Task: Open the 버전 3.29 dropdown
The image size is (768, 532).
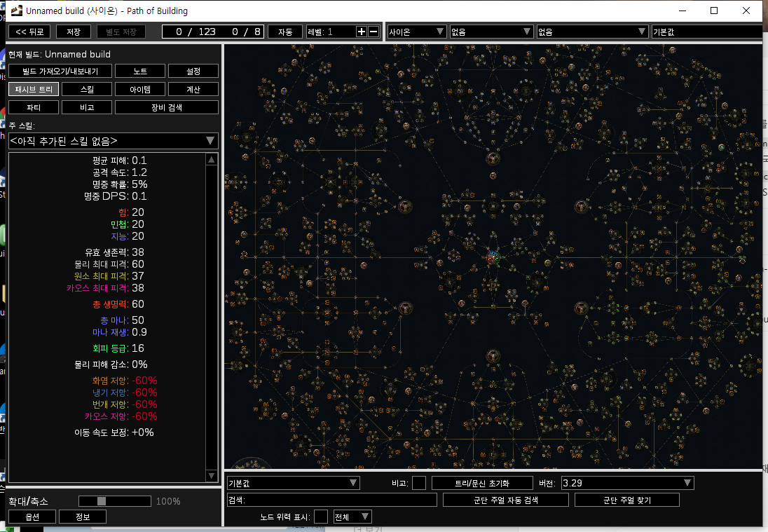Action: click(627, 483)
